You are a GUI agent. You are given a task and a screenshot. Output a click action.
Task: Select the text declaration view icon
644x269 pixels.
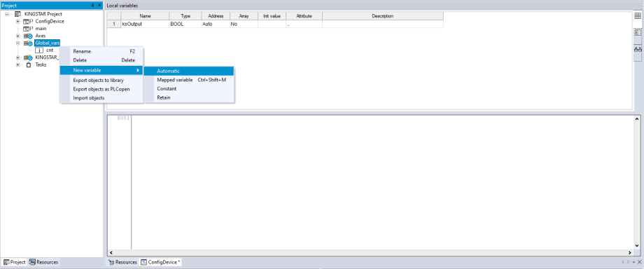(638, 32)
